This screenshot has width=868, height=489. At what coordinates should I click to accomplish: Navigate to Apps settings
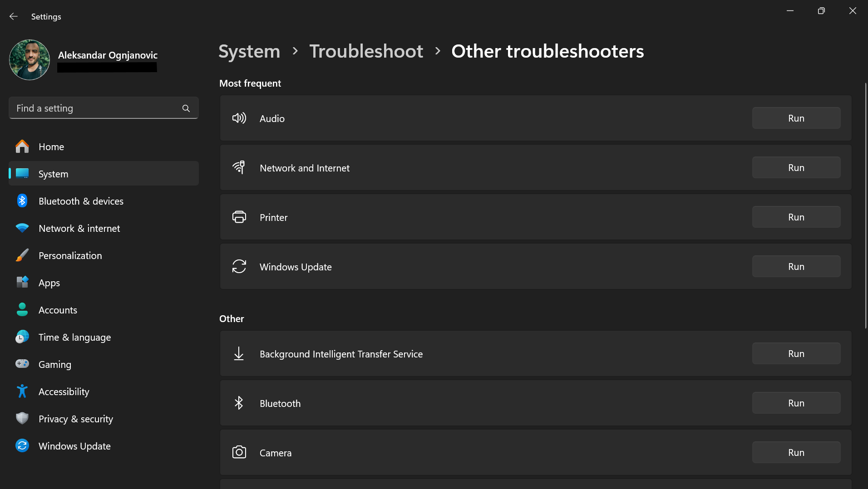[104, 283]
